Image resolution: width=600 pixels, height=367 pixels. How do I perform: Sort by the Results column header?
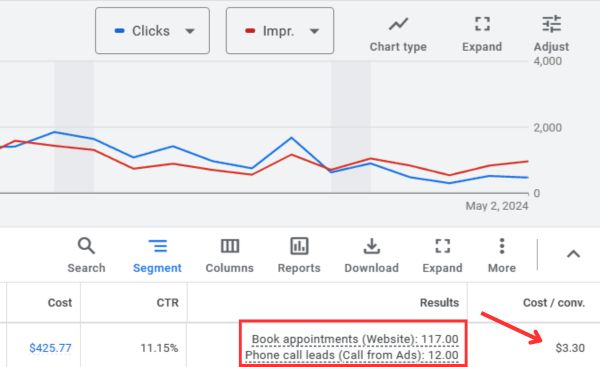click(439, 303)
